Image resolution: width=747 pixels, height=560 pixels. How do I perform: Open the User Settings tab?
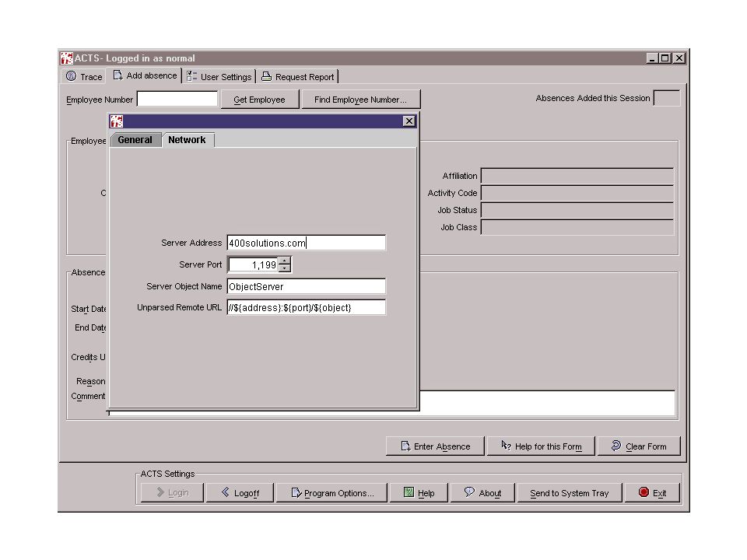(219, 77)
